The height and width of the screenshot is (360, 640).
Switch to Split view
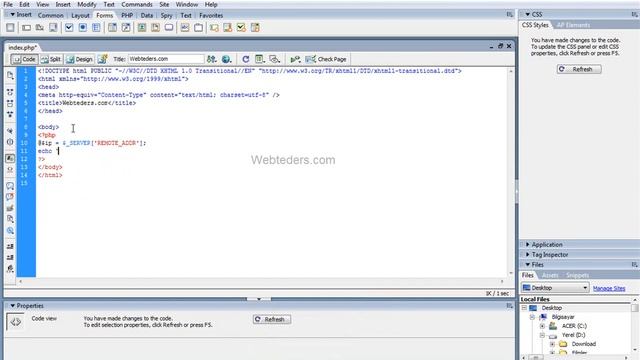(x=51, y=59)
